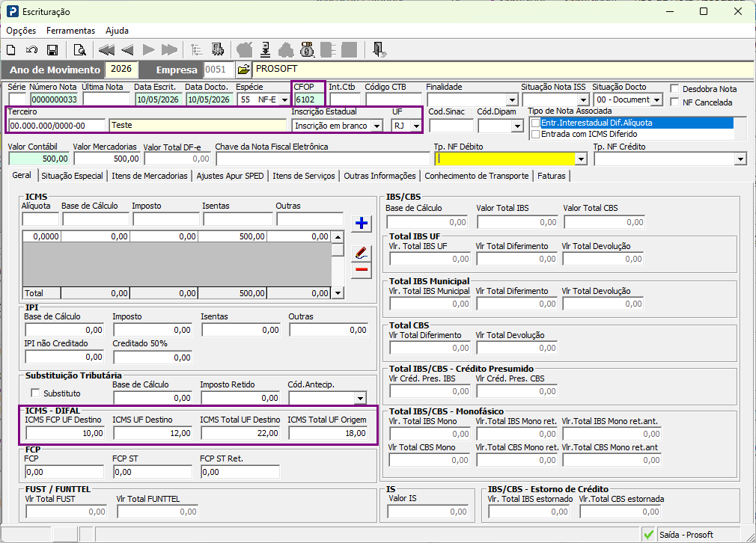
Task: Switch to Situação Especial tab
Action: click(73, 176)
